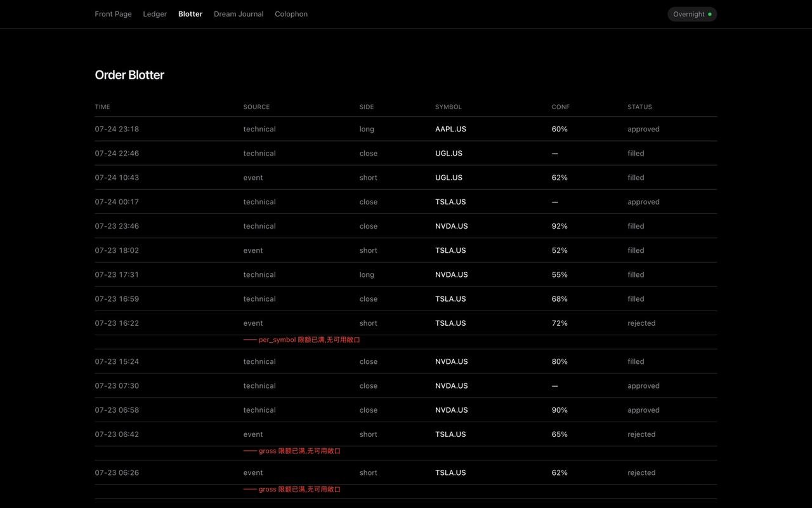Click the SIDE column header
Image resolution: width=812 pixels, height=508 pixels.
click(x=367, y=107)
